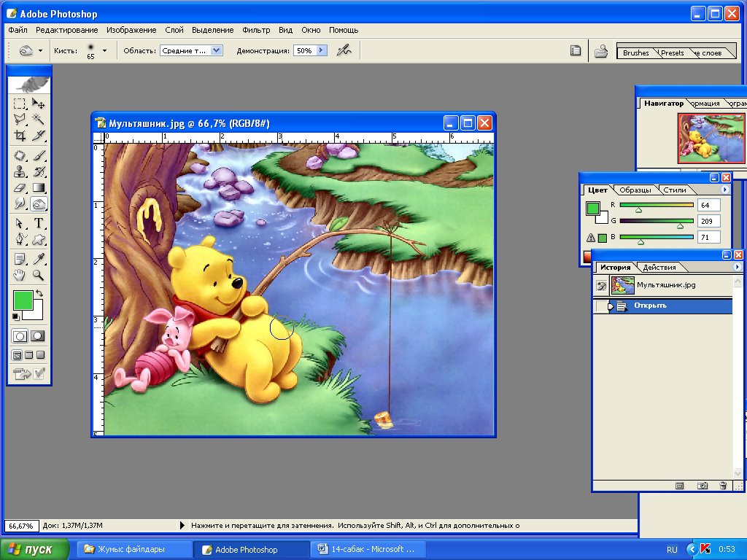This screenshot has height=560, width=747.
Task: Open the Presets tab in palette well
Action: (672, 52)
